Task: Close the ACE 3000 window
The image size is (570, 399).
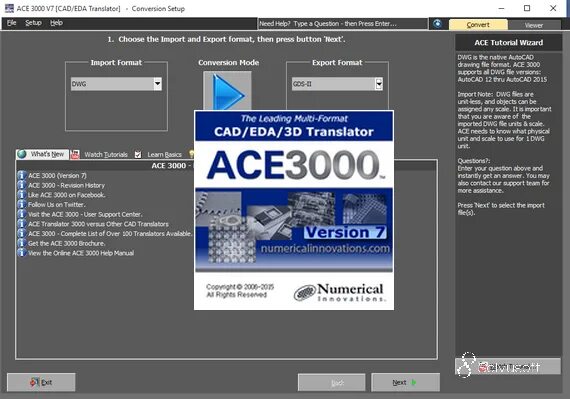Action: [553, 8]
